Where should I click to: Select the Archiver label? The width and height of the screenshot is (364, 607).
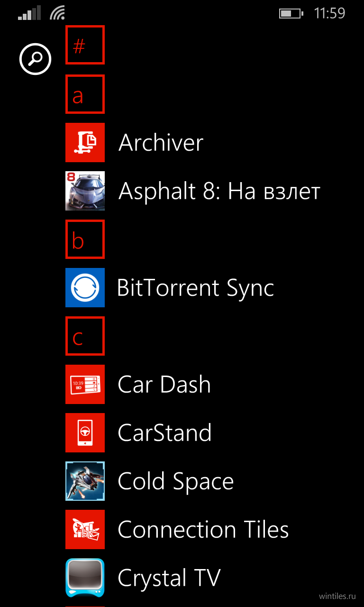tap(161, 142)
